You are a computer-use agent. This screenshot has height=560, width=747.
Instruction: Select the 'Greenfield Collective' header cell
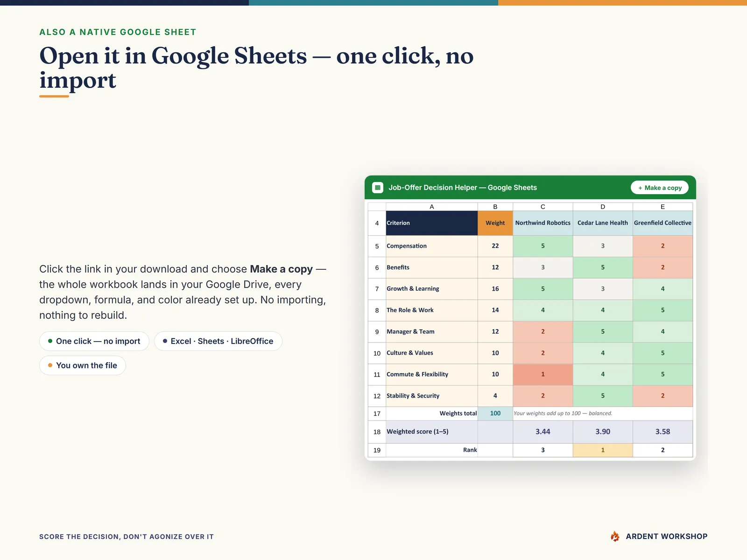click(662, 223)
